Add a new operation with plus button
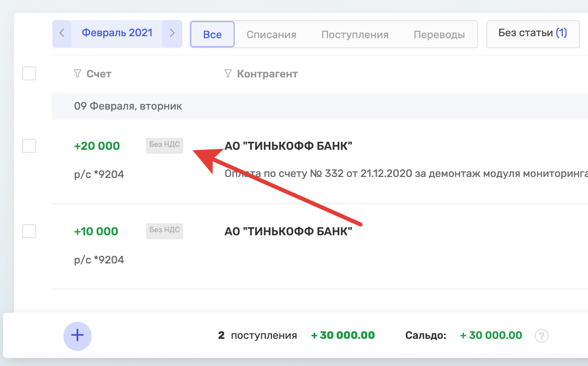This screenshot has width=588, height=366. (77, 336)
